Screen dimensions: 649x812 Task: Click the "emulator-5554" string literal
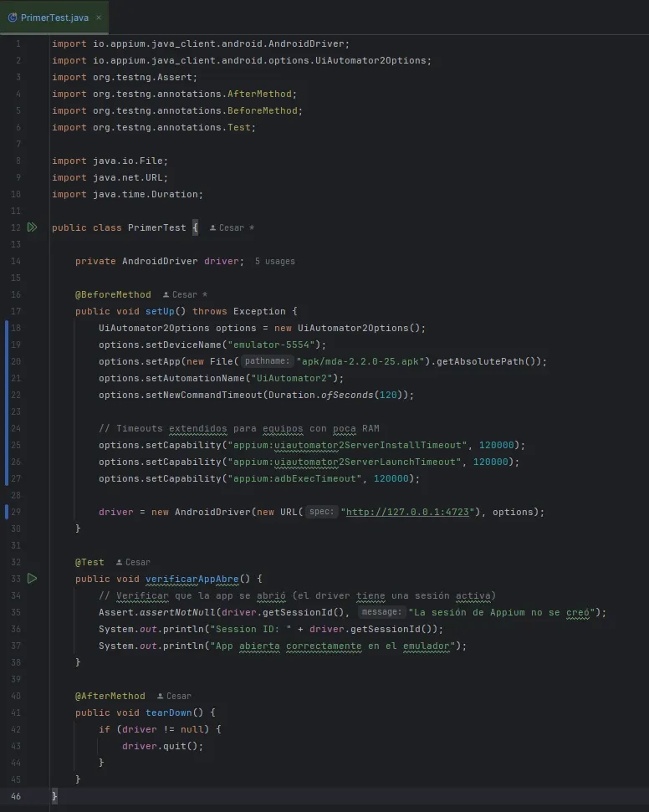tap(272, 345)
